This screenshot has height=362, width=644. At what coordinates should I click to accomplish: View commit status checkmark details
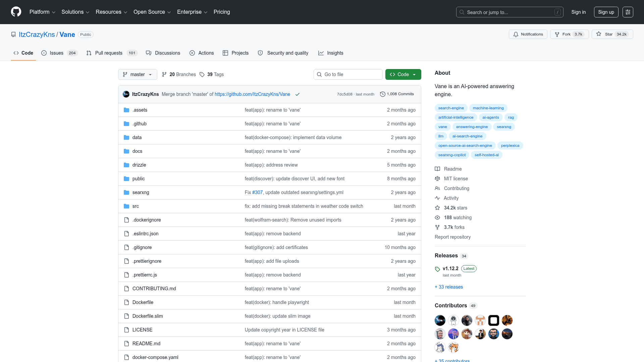point(297,94)
